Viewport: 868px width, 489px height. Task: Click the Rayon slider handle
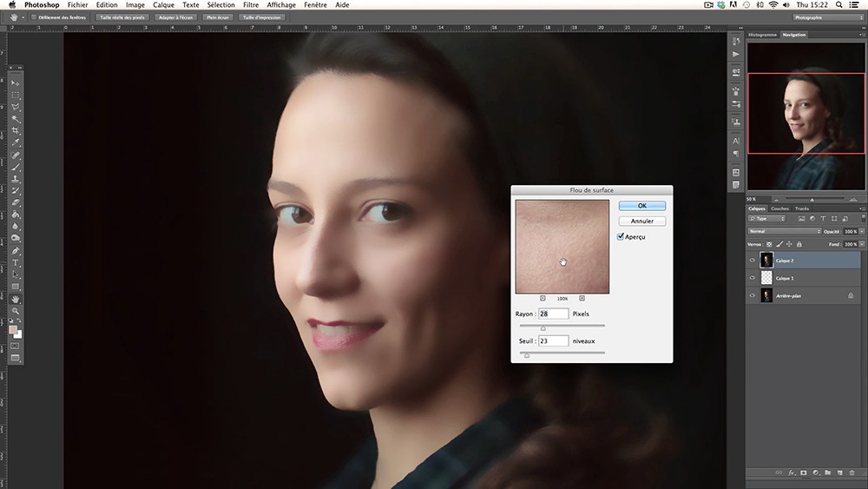543,328
